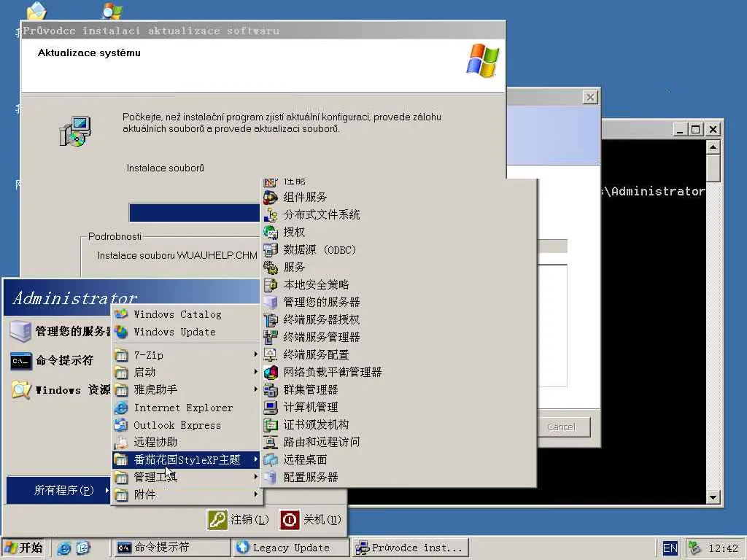
Task: Open Windows 资源 explorer pinned item
Action: pos(56,390)
